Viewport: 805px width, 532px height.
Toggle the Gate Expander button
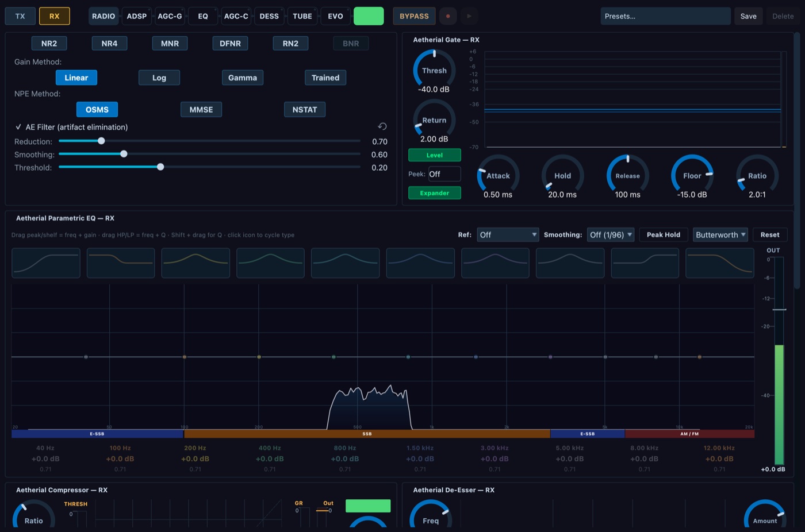pos(435,193)
